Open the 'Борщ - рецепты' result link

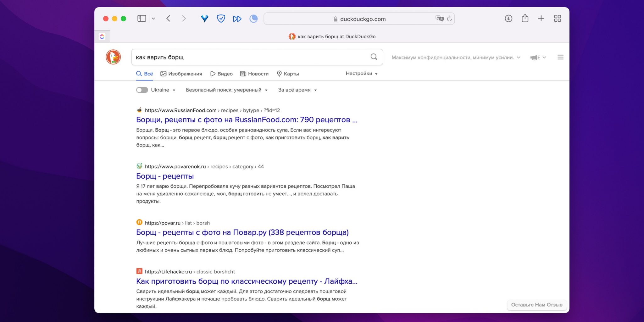164,176
